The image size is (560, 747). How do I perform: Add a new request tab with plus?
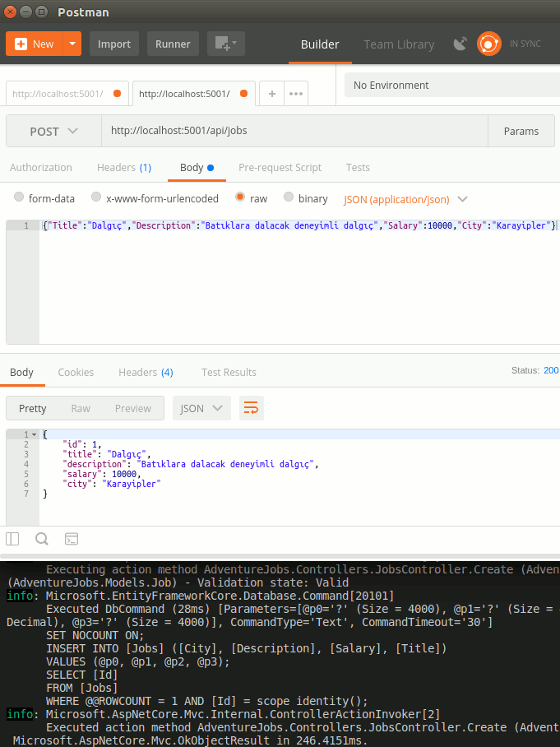[x=272, y=94]
